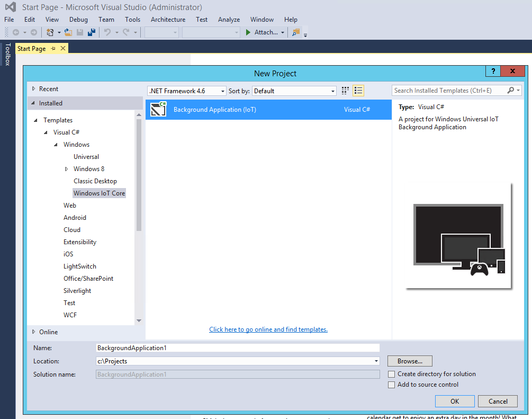Open a file using the Open File icon

tap(68, 32)
